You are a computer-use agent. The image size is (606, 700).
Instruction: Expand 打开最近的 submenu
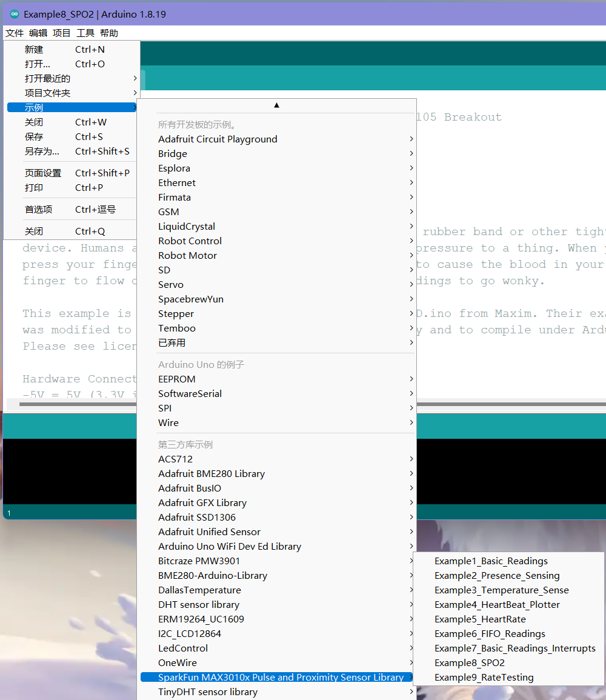72,79
